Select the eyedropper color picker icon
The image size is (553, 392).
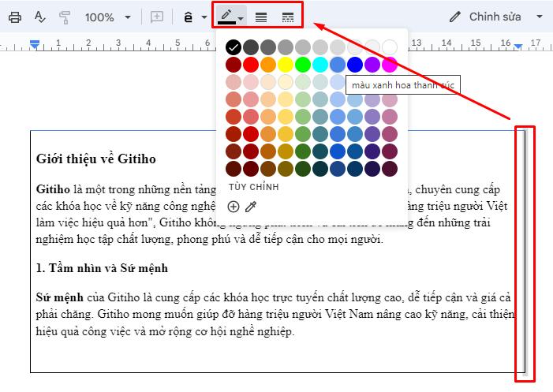[251, 207]
